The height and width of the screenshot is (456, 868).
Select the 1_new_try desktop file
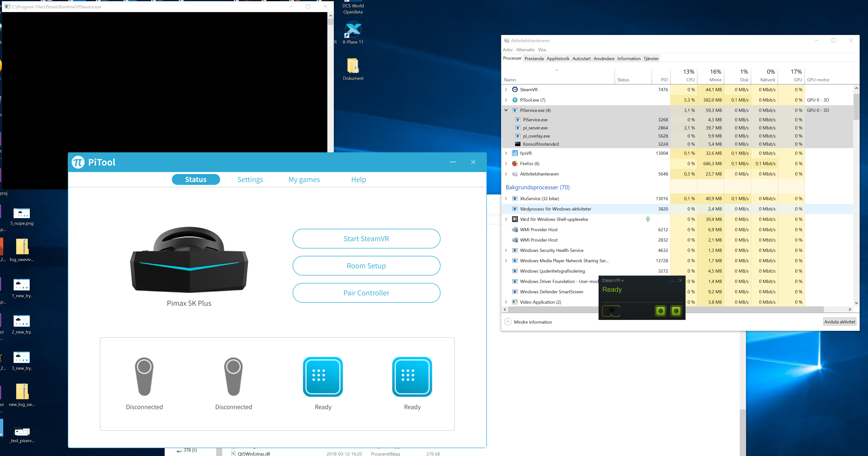tap(21, 288)
